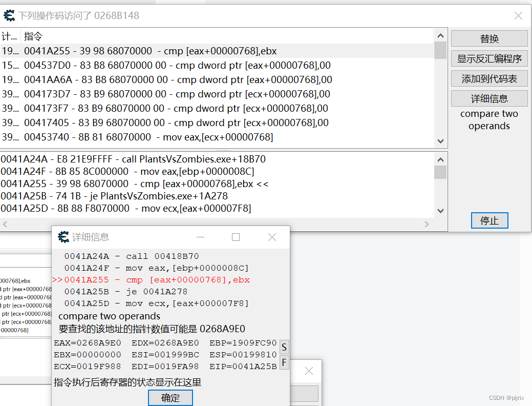Viewport: 532px width, 406px height.
Task: Click up arrow of disassembly pane scrollbar
Action: pyautogui.click(x=440, y=159)
